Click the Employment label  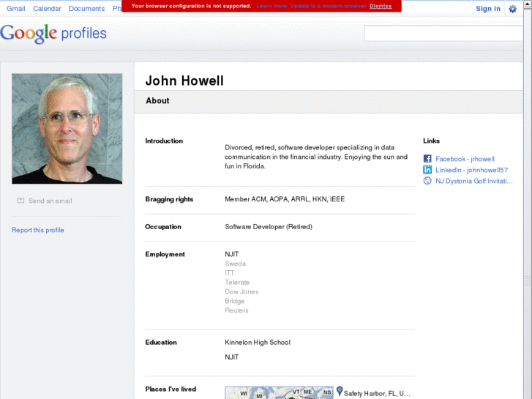(x=165, y=254)
